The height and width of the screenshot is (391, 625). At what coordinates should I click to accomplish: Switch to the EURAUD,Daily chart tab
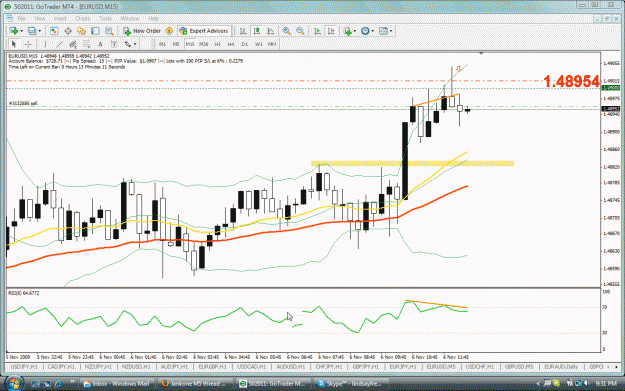coord(560,366)
